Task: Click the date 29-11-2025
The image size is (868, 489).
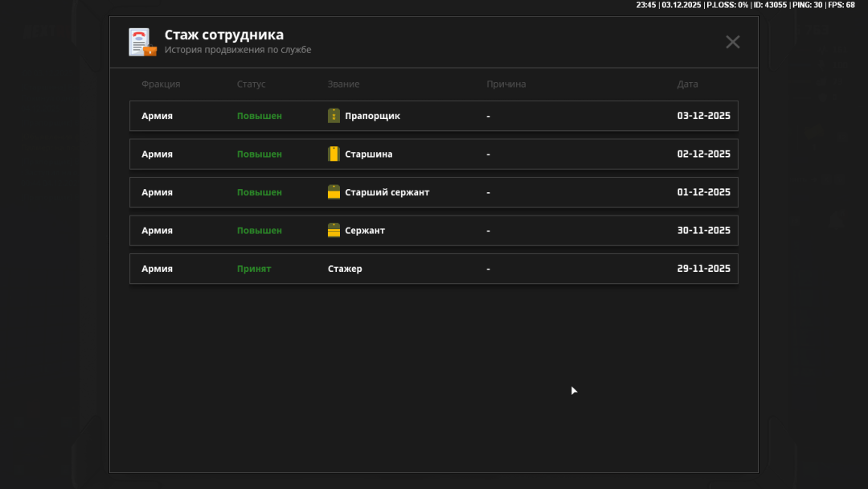Action: pyautogui.click(x=703, y=269)
